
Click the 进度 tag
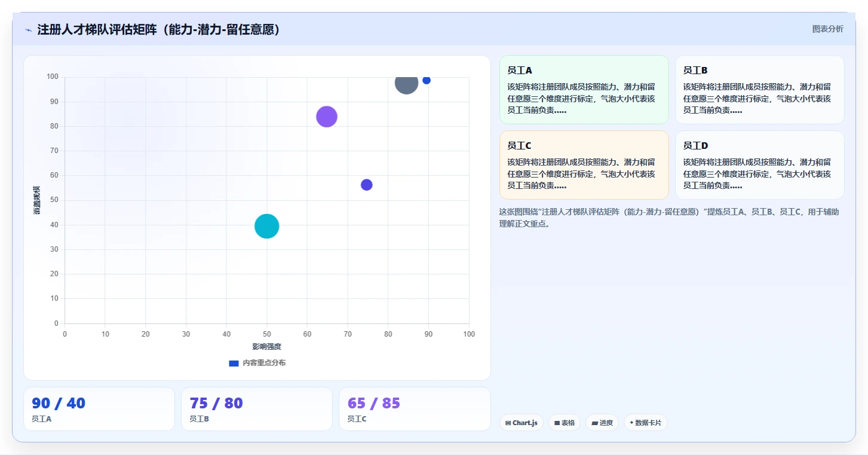(x=602, y=423)
